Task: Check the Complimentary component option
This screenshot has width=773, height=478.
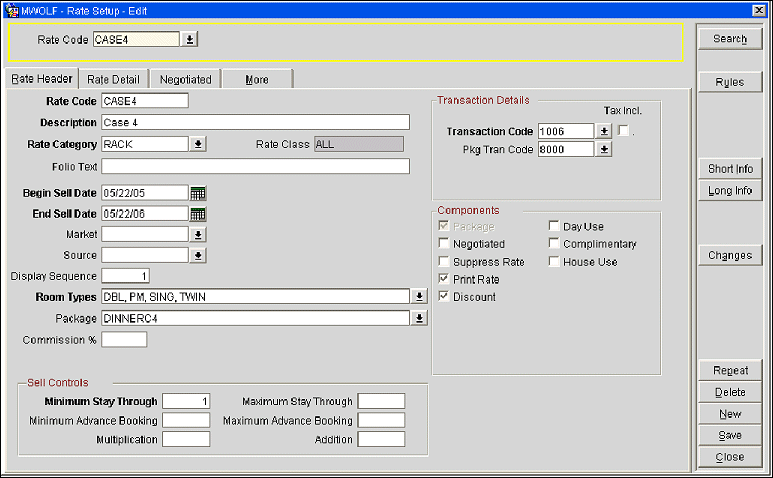Action: click(554, 244)
